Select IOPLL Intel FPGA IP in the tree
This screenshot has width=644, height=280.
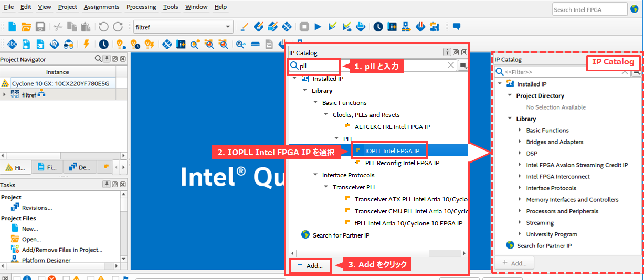tap(392, 151)
